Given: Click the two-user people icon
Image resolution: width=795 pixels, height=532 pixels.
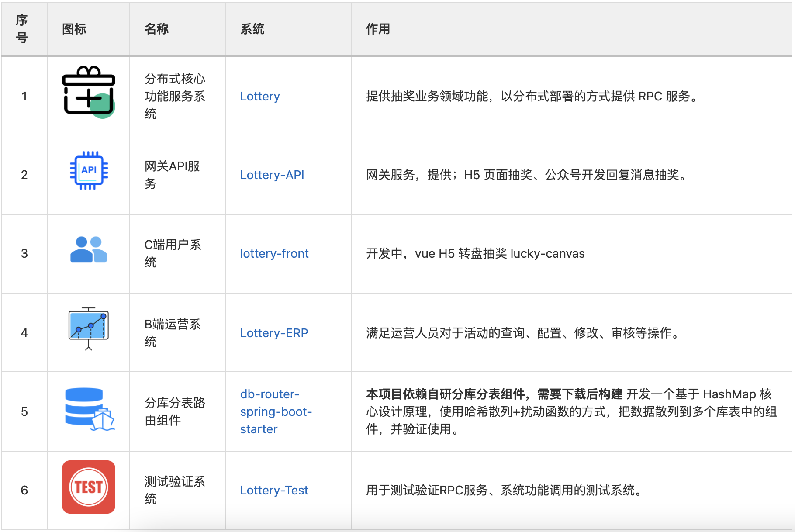Looking at the screenshot, I should 89,249.
